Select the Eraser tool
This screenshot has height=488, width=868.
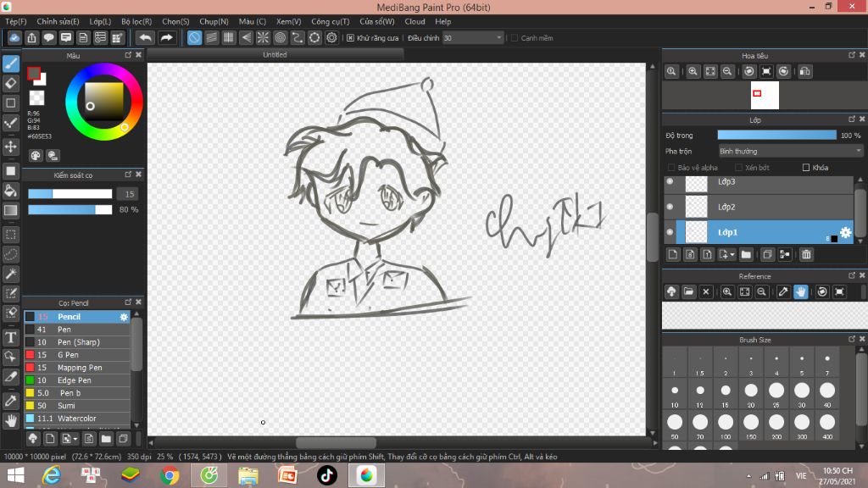point(11,84)
